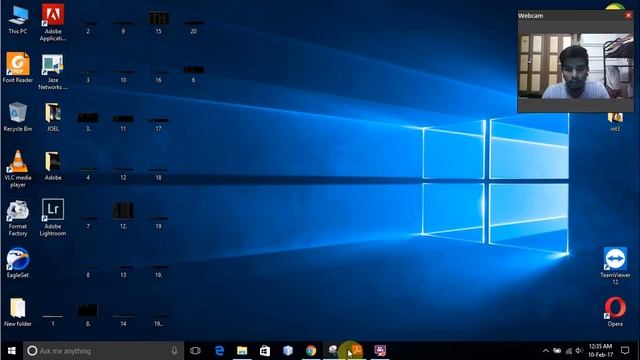Click the purple recorder icon on taskbar
Image resolution: width=640 pixels, height=360 pixels.
pos(380,351)
